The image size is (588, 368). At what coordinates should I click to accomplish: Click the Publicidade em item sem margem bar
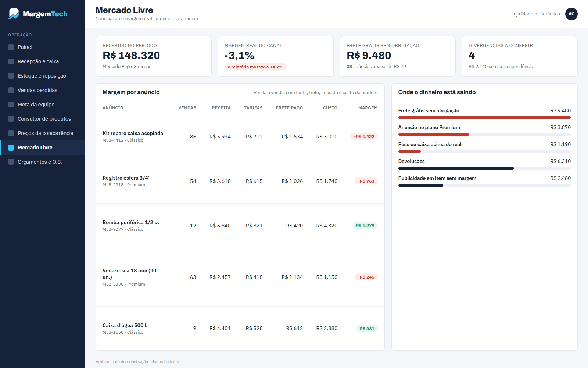click(x=484, y=185)
